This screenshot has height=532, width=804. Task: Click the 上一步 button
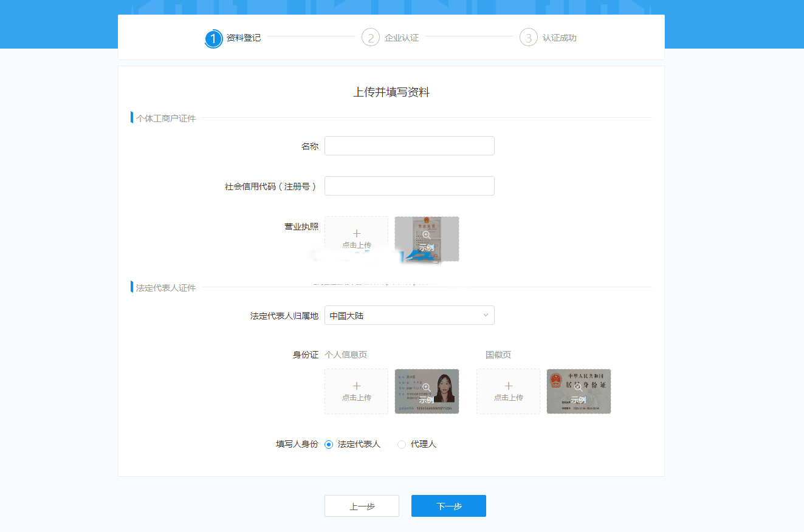pos(362,506)
